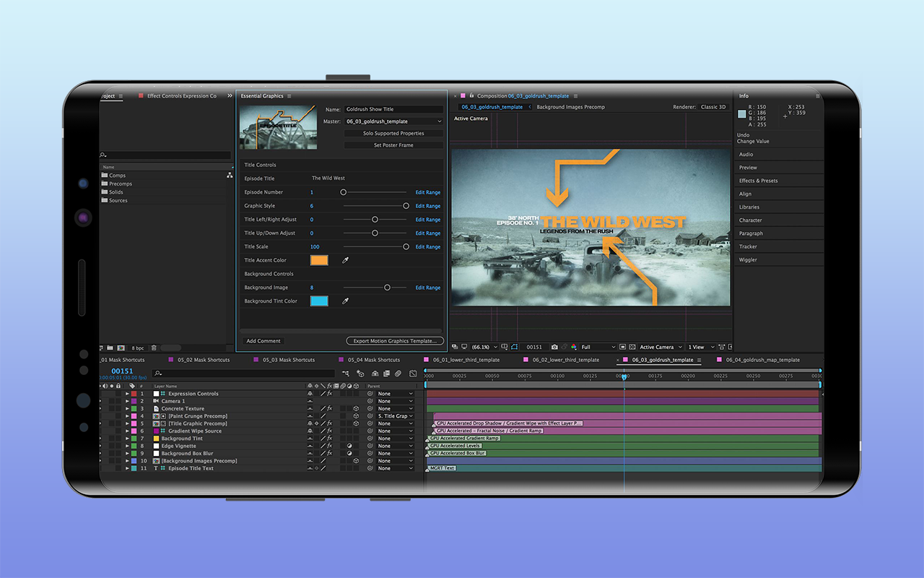Click Solo Supported Properties button
Viewport: 924px width, 578px height.
393,134
